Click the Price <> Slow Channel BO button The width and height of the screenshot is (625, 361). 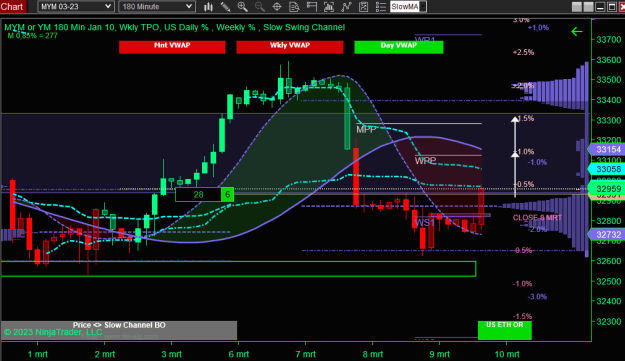coord(119,330)
